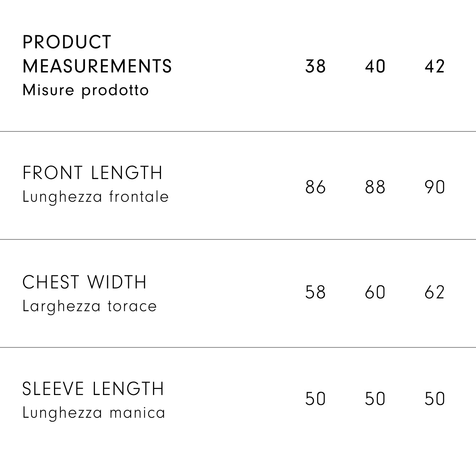
Task: Pick front length value 90
Action: 434,187
